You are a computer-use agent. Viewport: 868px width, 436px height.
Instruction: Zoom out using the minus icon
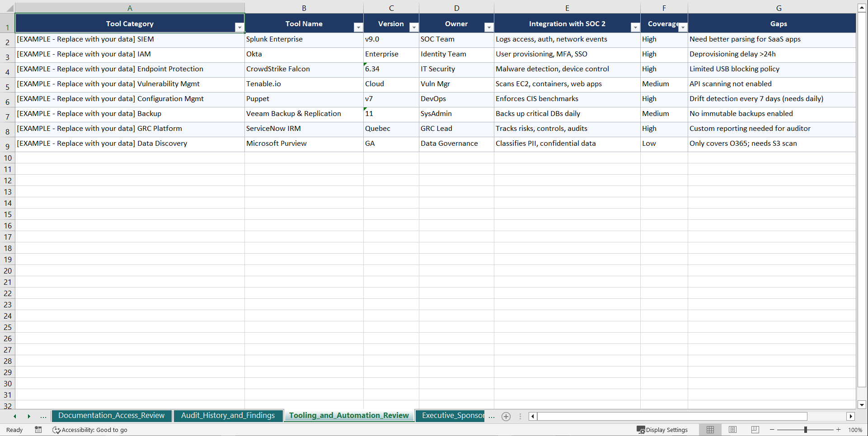click(772, 430)
